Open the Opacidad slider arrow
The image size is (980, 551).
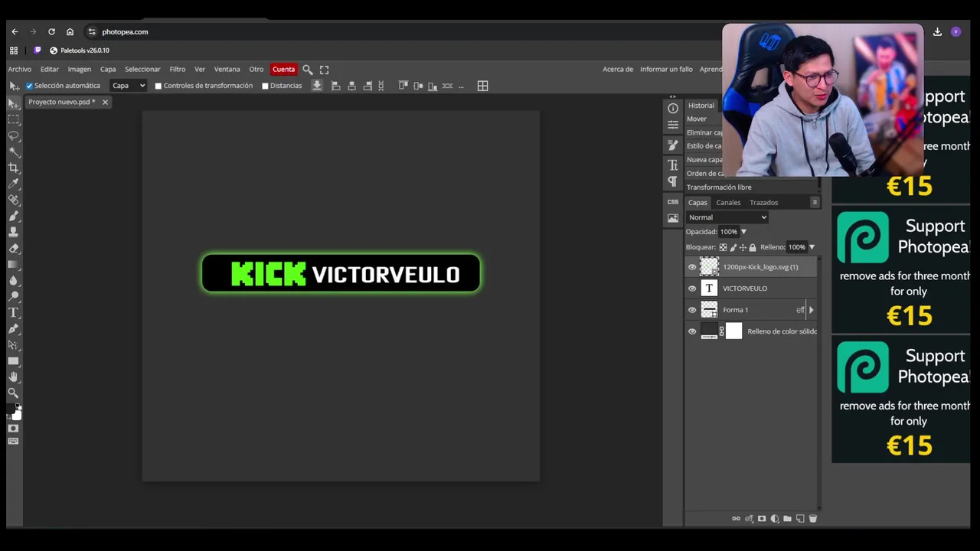[743, 232]
